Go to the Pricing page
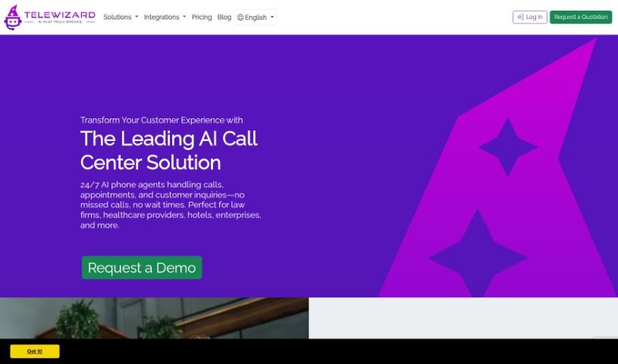This screenshot has height=364, width=618. pos(202,17)
